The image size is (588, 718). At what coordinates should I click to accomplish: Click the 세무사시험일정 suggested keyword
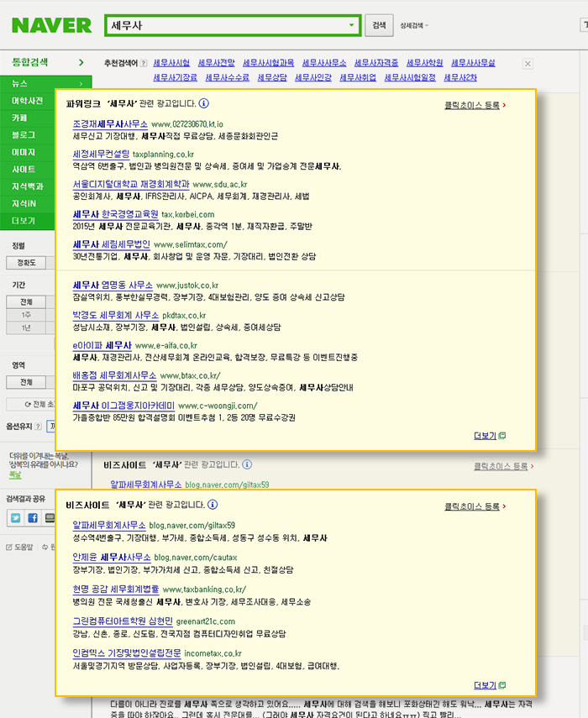click(x=410, y=77)
